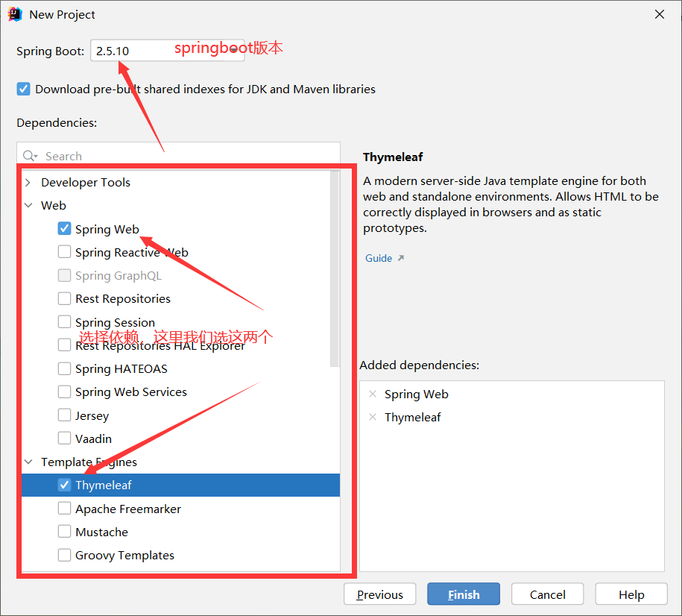Image resolution: width=682 pixels, height=616 pixels.
Task: Click the dependency list vertical scrollbar
Action: (334, 269)
